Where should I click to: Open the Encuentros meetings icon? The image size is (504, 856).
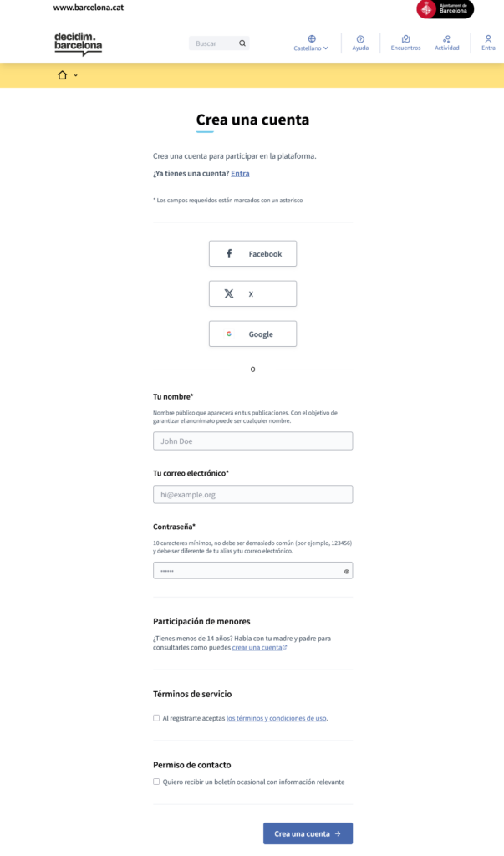[x=405, y=39]
